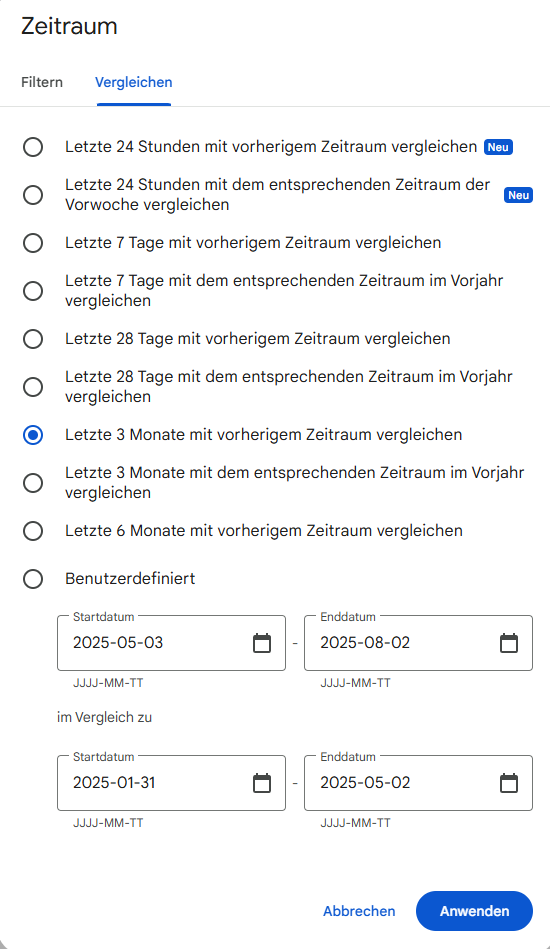550x949 pixels.
Task: Select 'Letzte 24 Stunden mit vorherigem Zeitraum' option
Action: pos(33,147)
